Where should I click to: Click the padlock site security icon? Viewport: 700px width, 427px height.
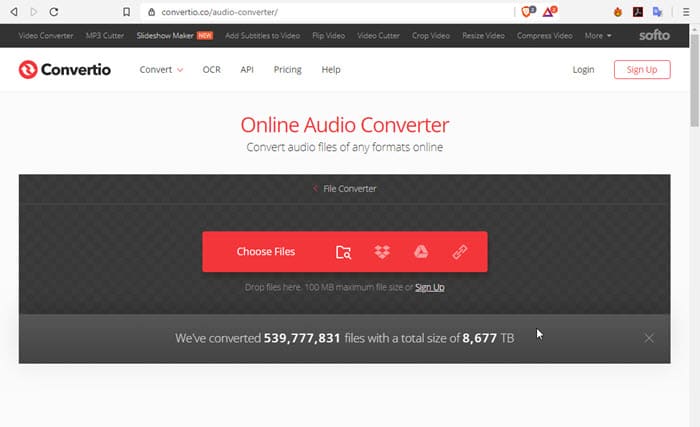click(x=151, y=12)
